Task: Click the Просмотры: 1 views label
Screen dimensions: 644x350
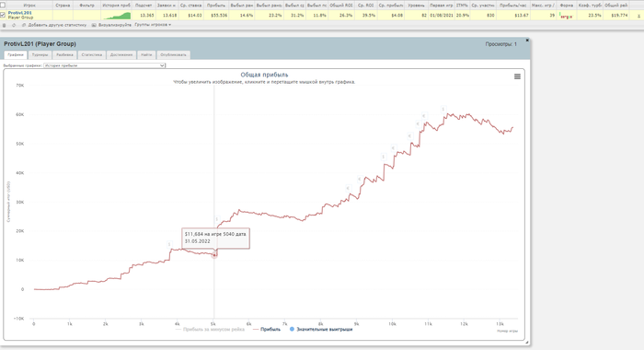Action: point(500,44)
